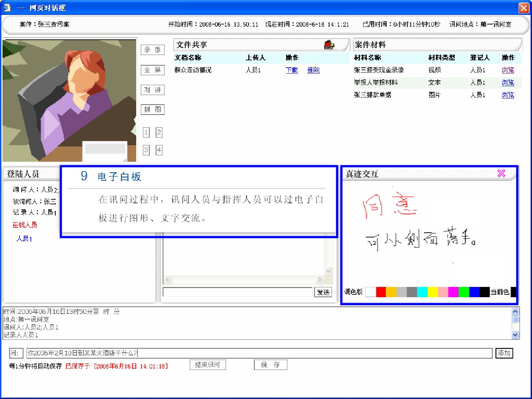Click the IE page icon in title bar

pos(7,7)
